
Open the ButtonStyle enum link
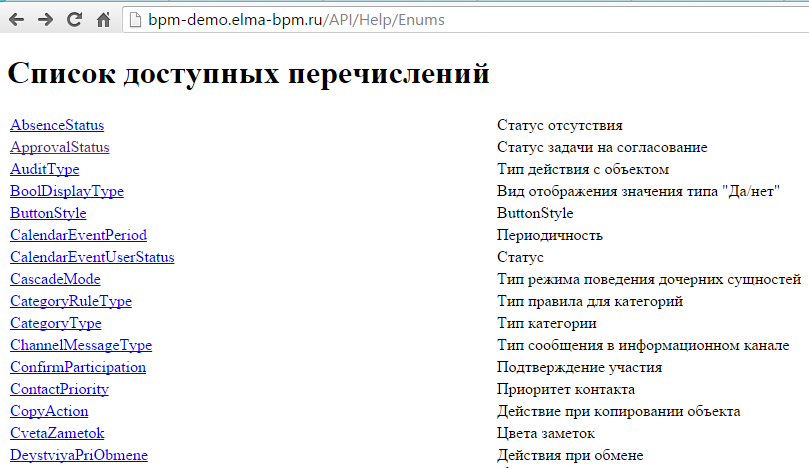click(48, 213)
